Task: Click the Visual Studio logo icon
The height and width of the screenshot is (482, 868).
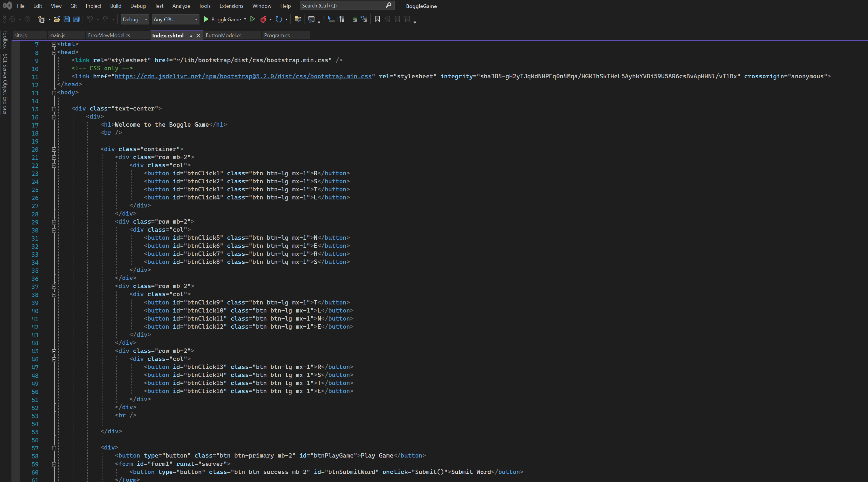Action: (7, 6)
